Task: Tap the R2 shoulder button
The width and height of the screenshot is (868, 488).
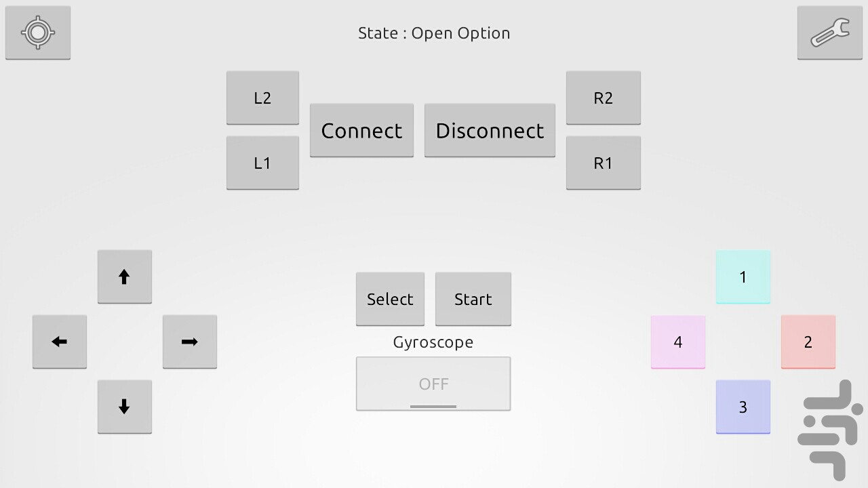Action: pos(604,98)
